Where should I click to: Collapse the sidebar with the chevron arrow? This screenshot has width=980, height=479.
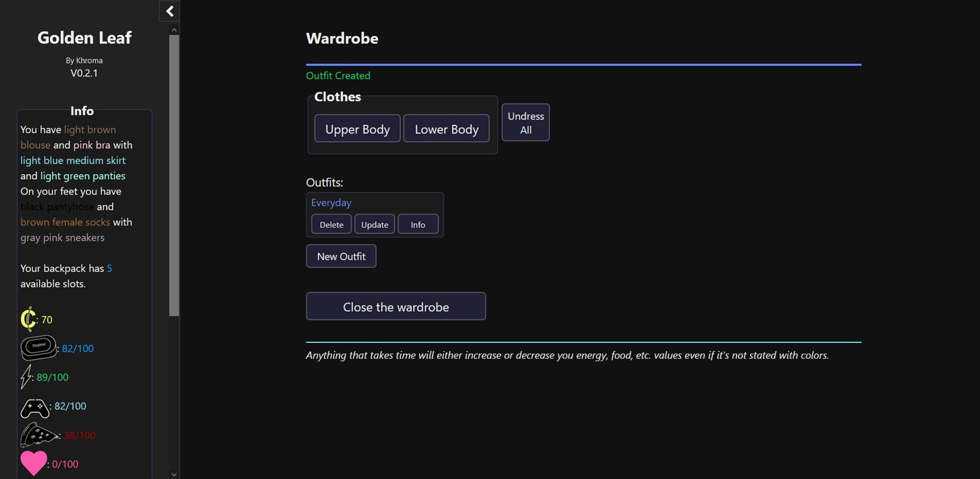(170, 11)
